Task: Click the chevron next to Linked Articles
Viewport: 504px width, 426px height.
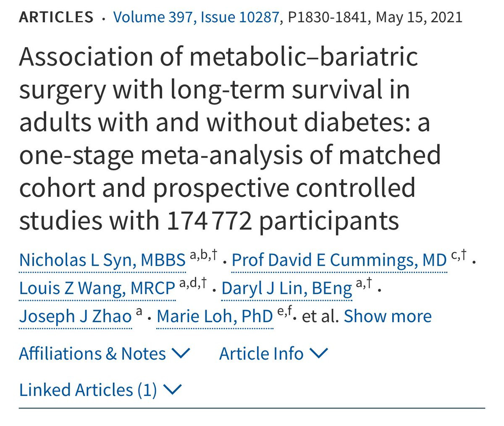Action: click(172, 390)
